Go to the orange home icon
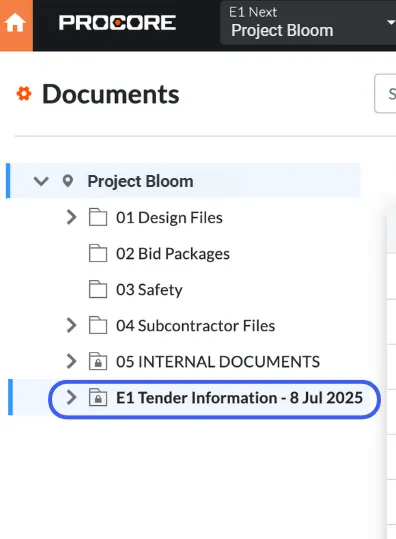The width and height of the screenshot is (396, 539). (x=15, y=24)
